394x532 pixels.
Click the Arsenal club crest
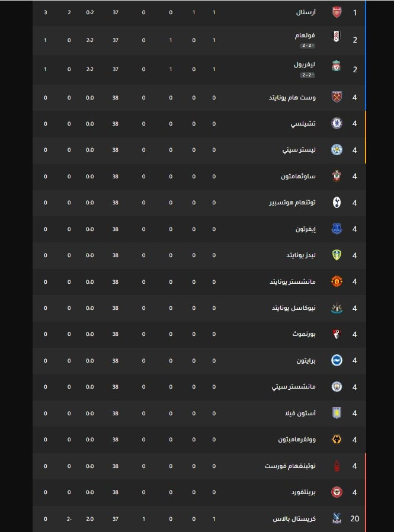pyautogui.click(x=337, y=12)
